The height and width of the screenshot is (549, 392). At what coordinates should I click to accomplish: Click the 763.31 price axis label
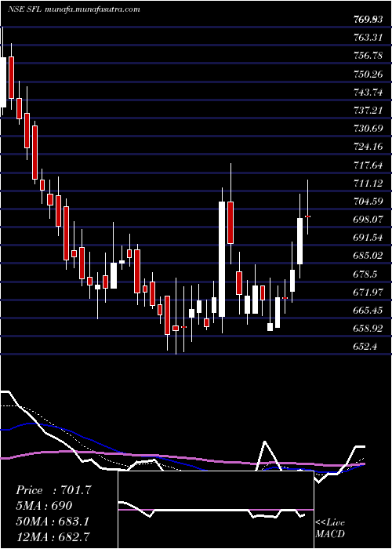(x=368, y=38)
